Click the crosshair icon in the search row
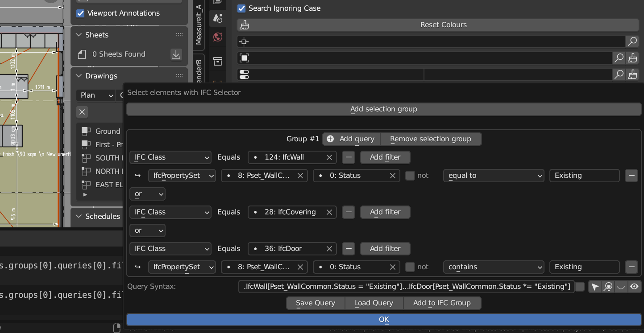This screenshot has width=644, height=333. 244,41
